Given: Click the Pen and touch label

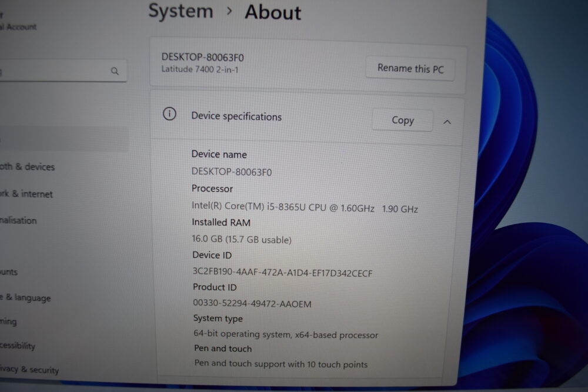Looking at the screenshot, I should tap(223, 349).
